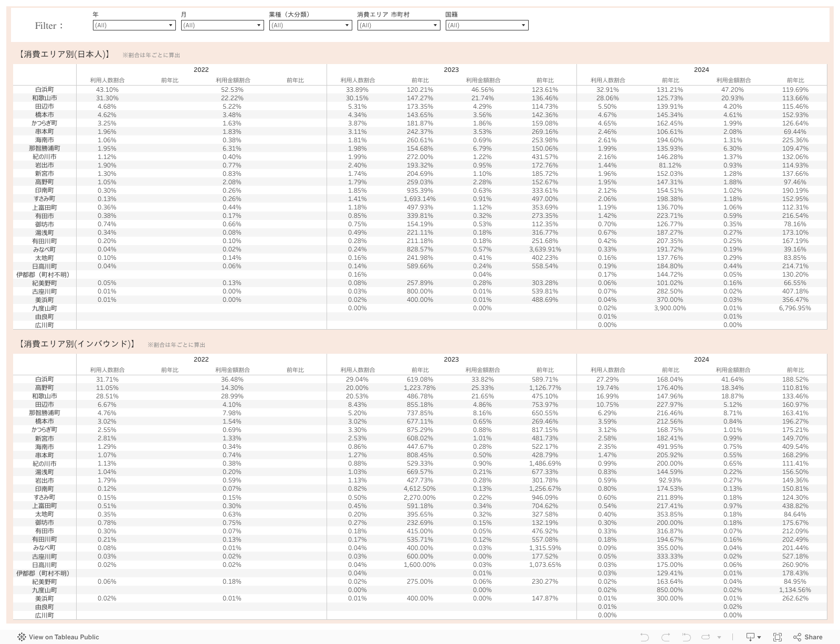The height and width of the screenshot is (644, 840).
Task: Select the 2023 header in the 日本人 table
Action: click(x=451, y=70)
